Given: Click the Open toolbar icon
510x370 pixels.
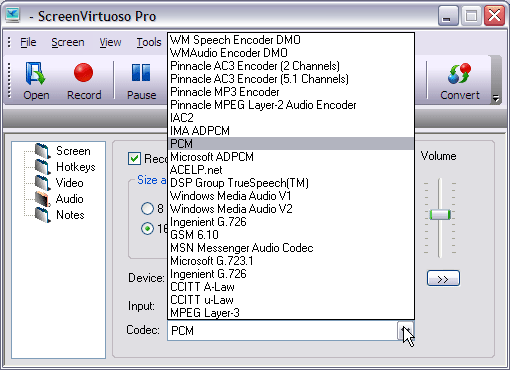Looking at the screenshot, I should [x=35, y=73].
